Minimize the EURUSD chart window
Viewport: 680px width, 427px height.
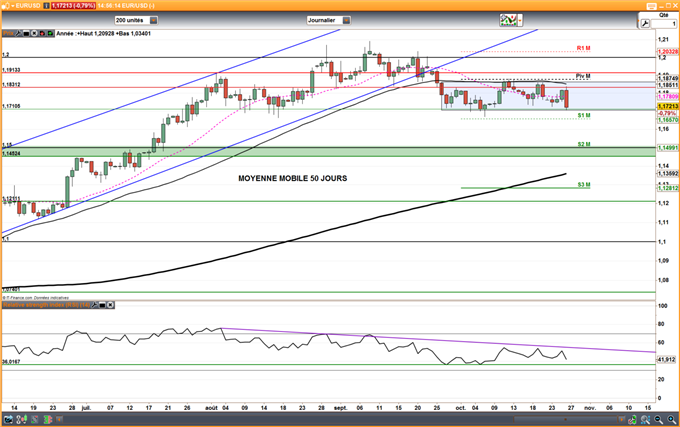coord(662,7)
